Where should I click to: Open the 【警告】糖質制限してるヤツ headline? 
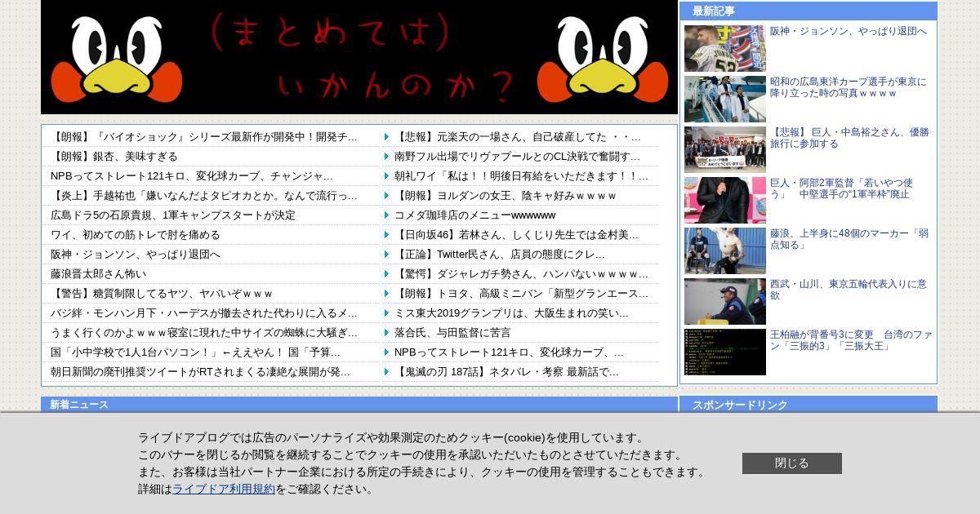click(x=162, y=294)
